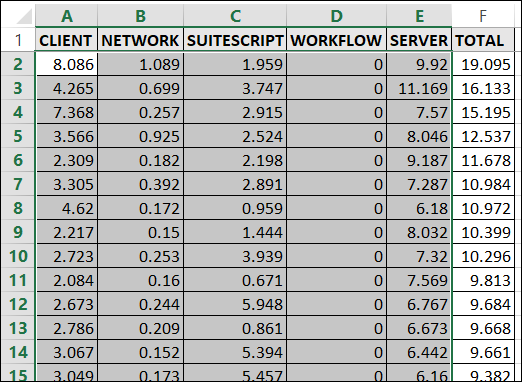
Task: Select cell with value 9.187
Action: coord(419,160)
